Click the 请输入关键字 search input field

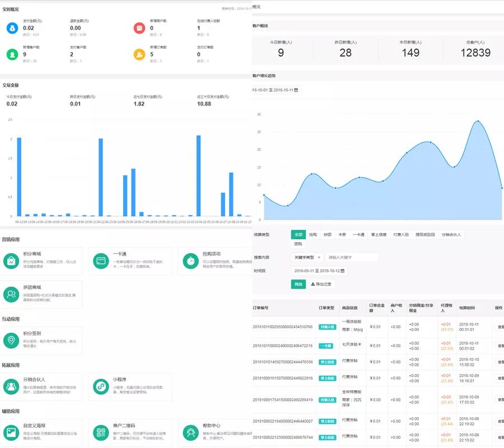tap(352, 258)
